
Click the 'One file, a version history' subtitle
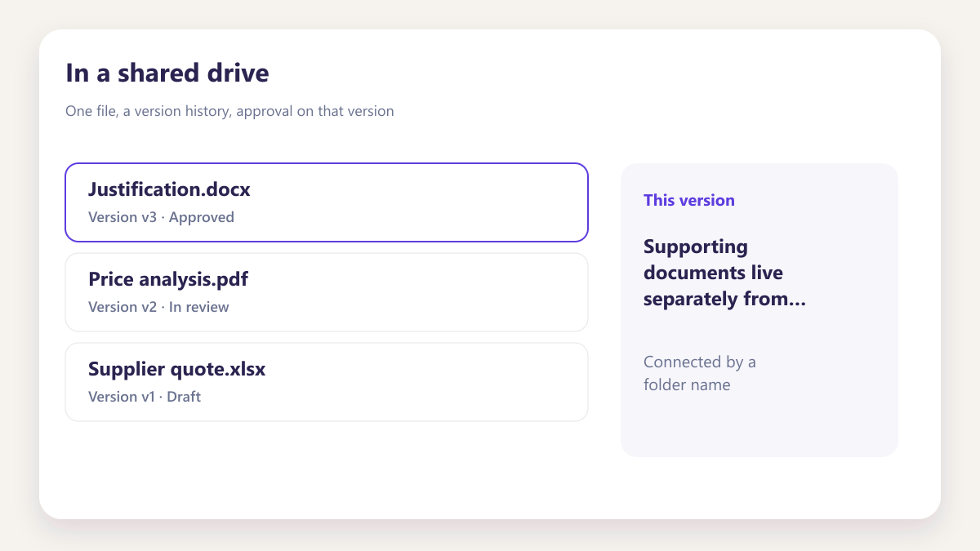click(x=229, y=111)
